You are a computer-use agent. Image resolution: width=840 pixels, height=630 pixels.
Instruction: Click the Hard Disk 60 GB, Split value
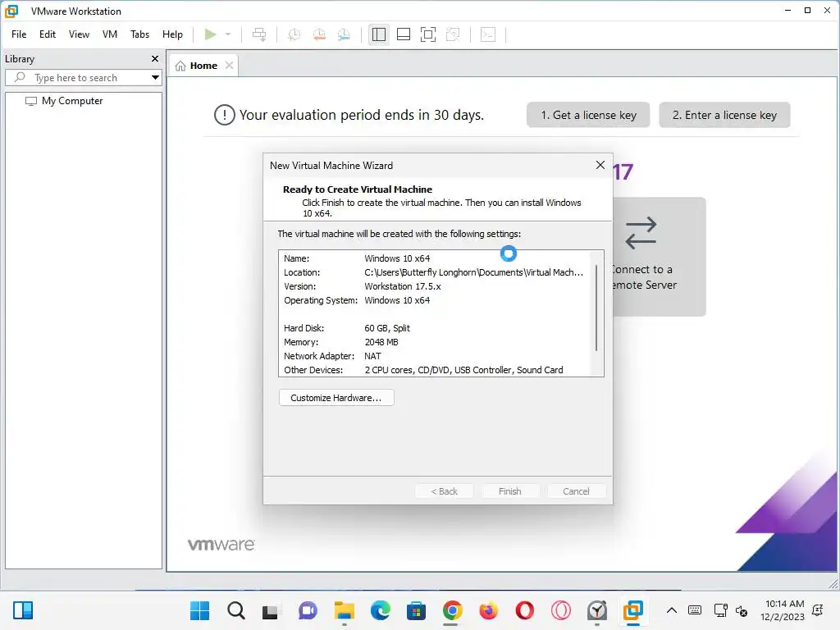387,328
